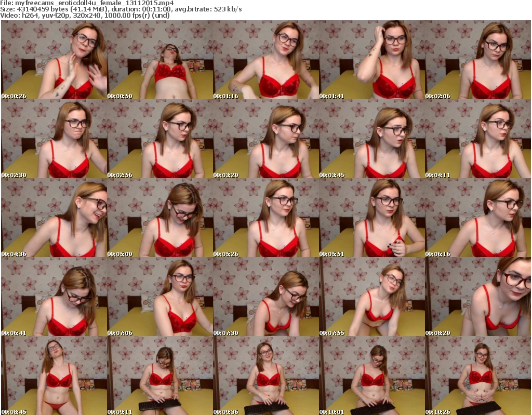Choose the thumbnail stamped 00:02:56
The height and width of the screenshot is (415, 532).
(160, 139)
